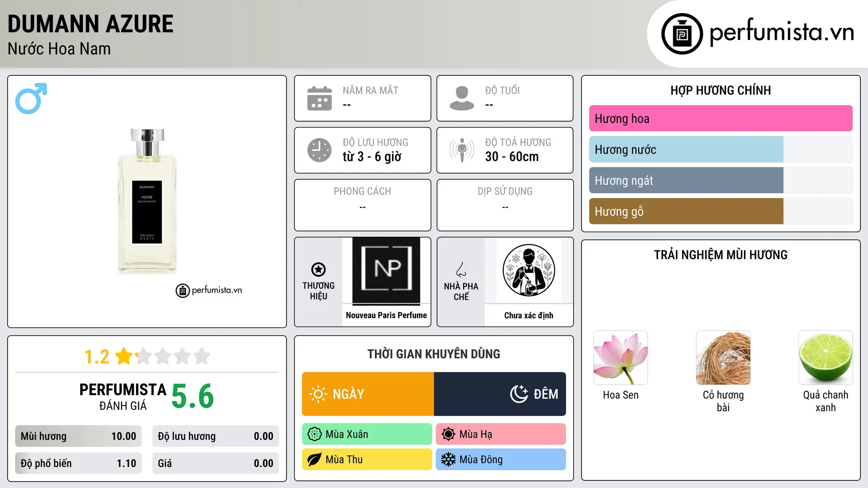Click the sun icon on Mùa Hạ

(x=448, y=434)
